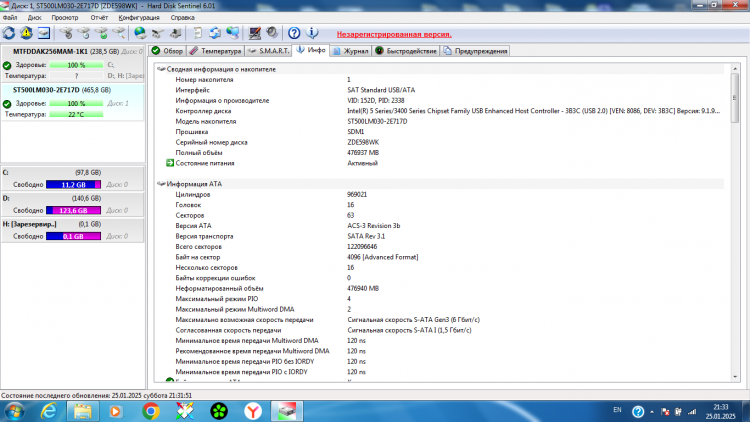Open the Windows Start button
The height and width of the screenshot is (422, 750).
point(14,411)
